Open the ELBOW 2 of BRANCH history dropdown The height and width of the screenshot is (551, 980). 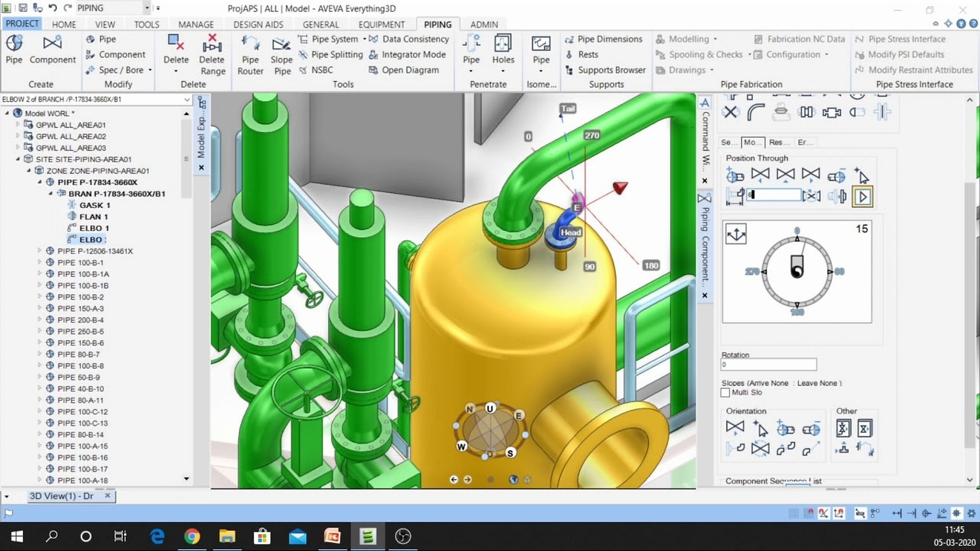coord(187,100)
